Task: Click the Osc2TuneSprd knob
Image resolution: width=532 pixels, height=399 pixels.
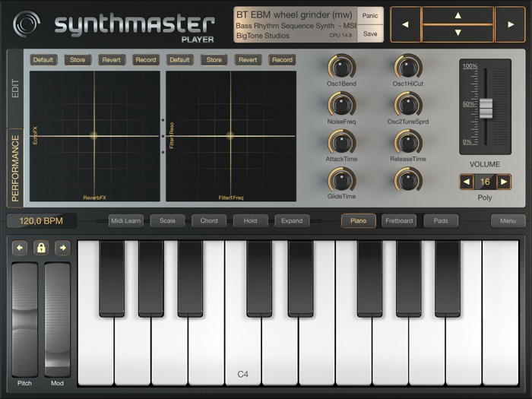Action: tap(408, 105)
